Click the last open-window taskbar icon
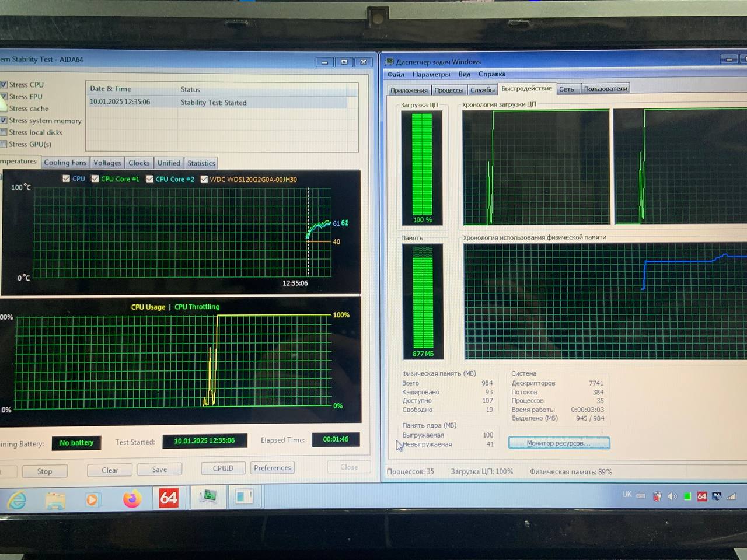This screenshot has width=747, height=560. click(244, 496)
